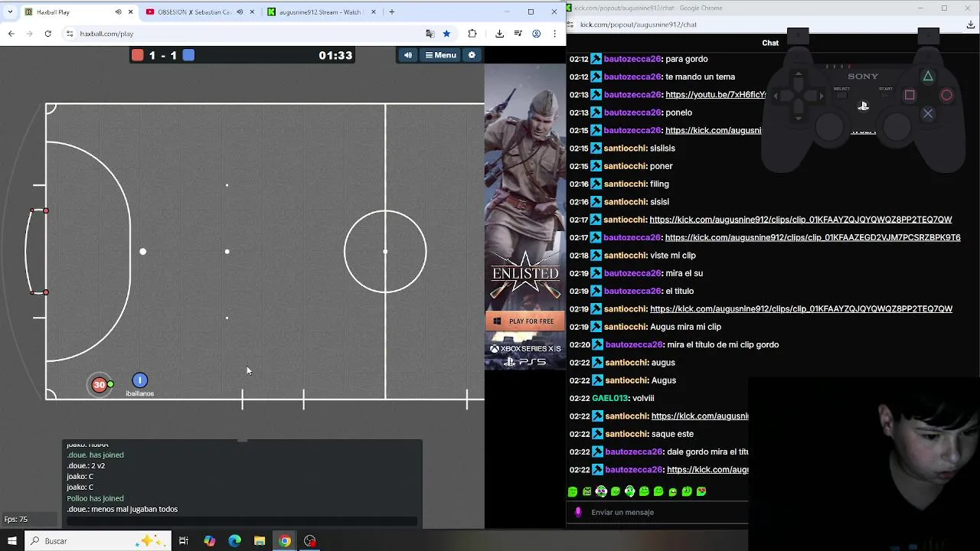Open Microsoft Edge from the taskbar
This screenshot has width=980, height=551.
point(234,541)
